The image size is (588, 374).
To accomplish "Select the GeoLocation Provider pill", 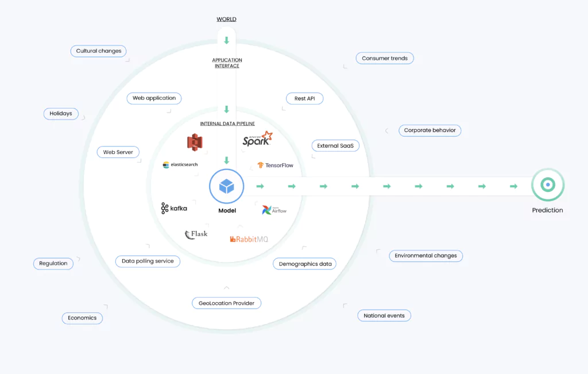I will (x=226, y=303).
